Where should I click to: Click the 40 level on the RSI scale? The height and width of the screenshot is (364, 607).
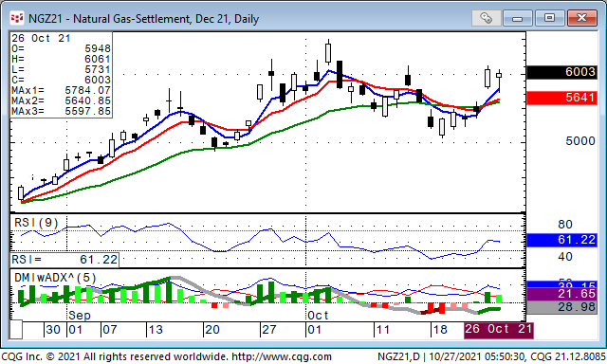pos(565,257)
